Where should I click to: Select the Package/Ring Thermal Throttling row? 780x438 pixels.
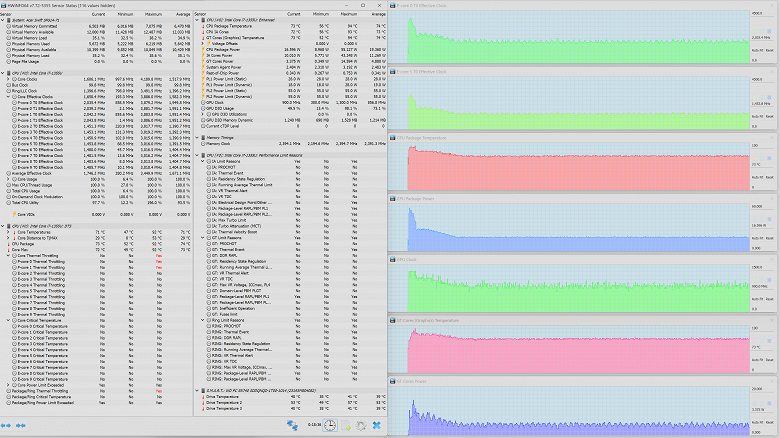point(96,391)
